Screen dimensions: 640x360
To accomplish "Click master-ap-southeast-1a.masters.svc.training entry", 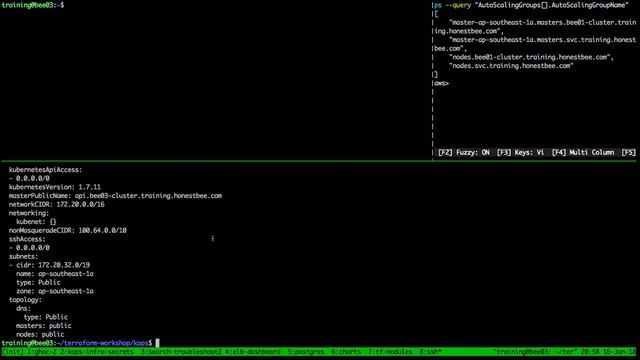I will point(535,44).
